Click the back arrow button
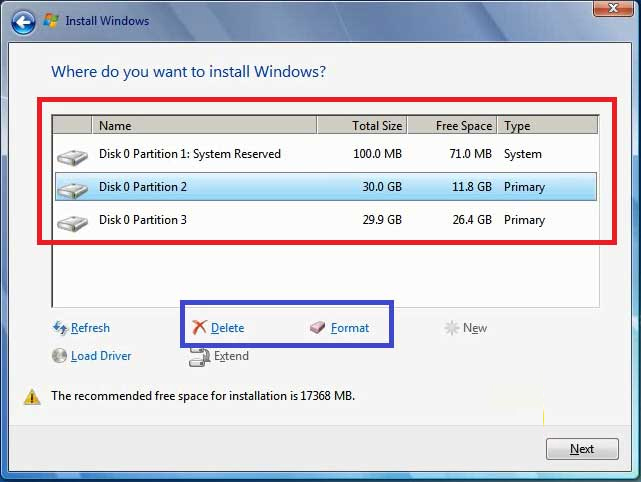The width and height of the screenshot is (641, 482). 23,20
